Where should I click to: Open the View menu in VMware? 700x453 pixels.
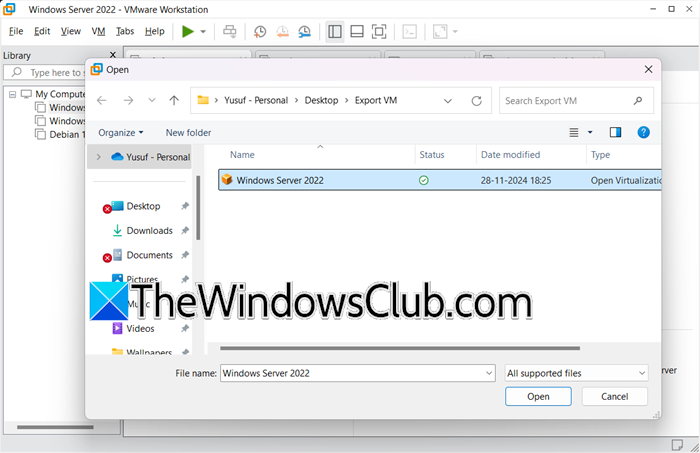click(71, 31)
